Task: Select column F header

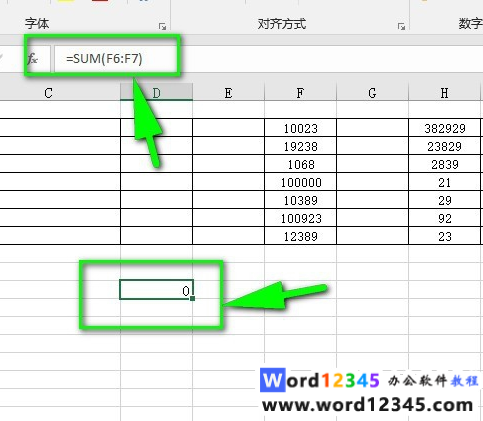Action: pyautogui.click(x=300, y=93)
